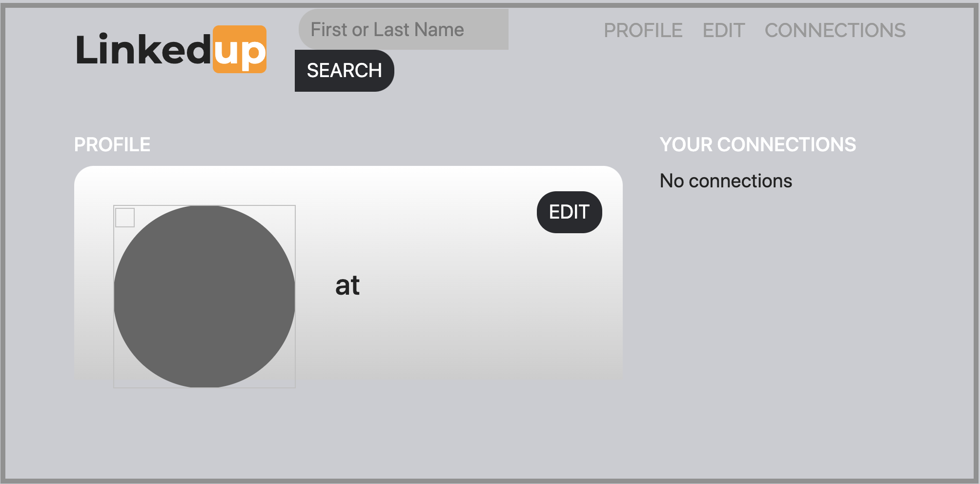Screen dimensions: 980x484
Task: Select the EDIT link in the header
Action: (x=723, y=30)
